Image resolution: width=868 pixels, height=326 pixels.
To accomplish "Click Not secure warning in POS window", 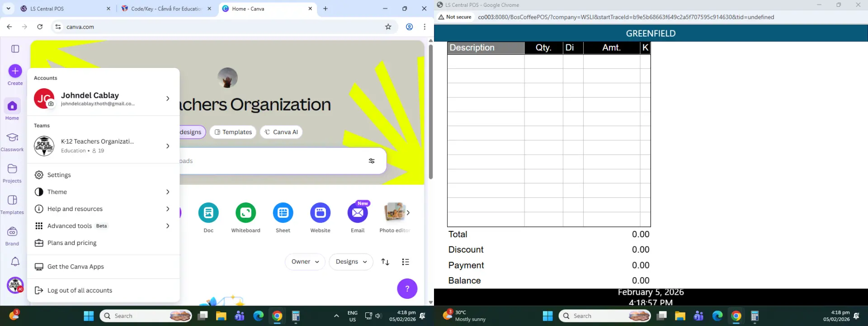I will (x=455, y=17).
